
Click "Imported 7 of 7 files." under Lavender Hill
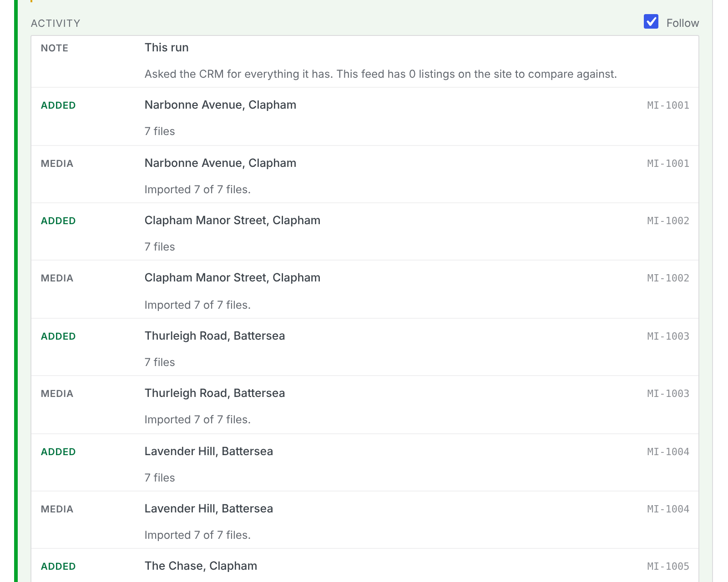(x=197, y=535)
